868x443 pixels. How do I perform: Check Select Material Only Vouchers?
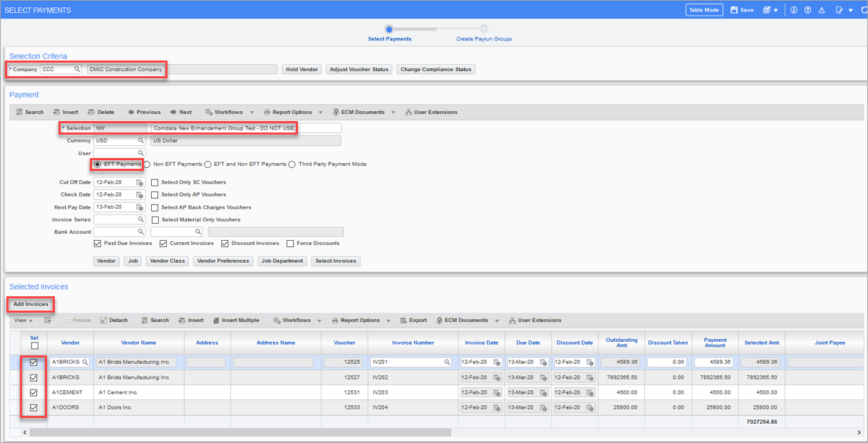click(155, 220)
